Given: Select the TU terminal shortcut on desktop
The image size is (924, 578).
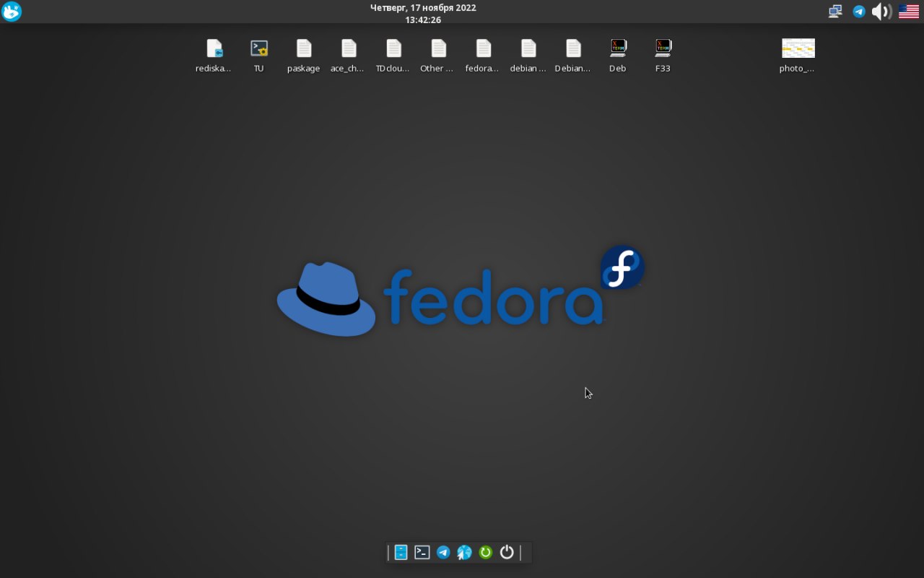Looking at the screenshot, I should click(x=258, y=56).
